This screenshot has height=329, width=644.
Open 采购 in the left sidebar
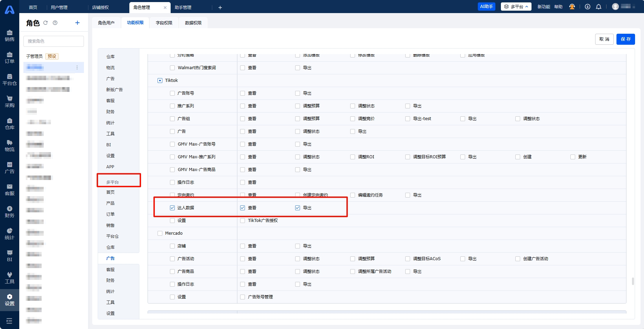click(x=10, y=102)
